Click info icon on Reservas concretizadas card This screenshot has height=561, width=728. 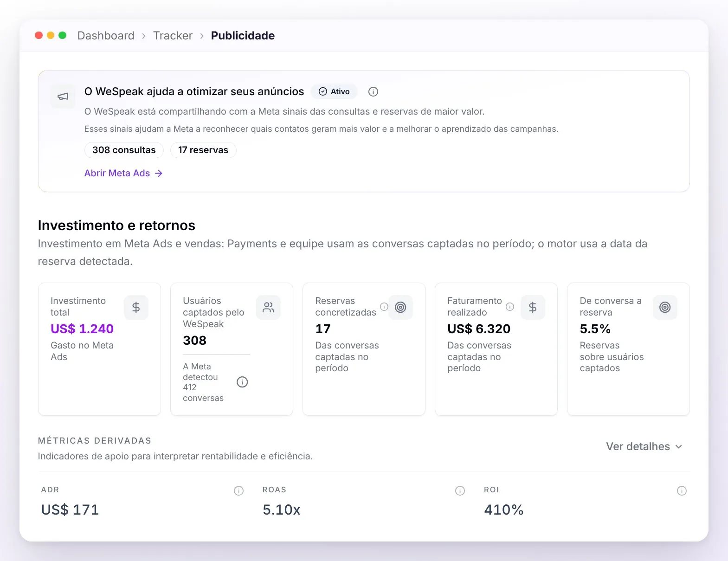pyautogui.click(x=384, y=307)
